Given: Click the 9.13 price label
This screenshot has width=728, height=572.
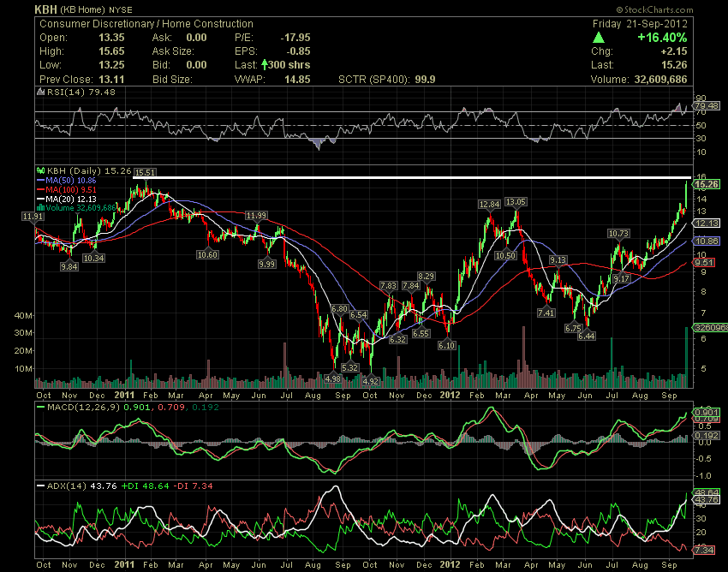Looking at the screenshot, I should click(558, 260).
